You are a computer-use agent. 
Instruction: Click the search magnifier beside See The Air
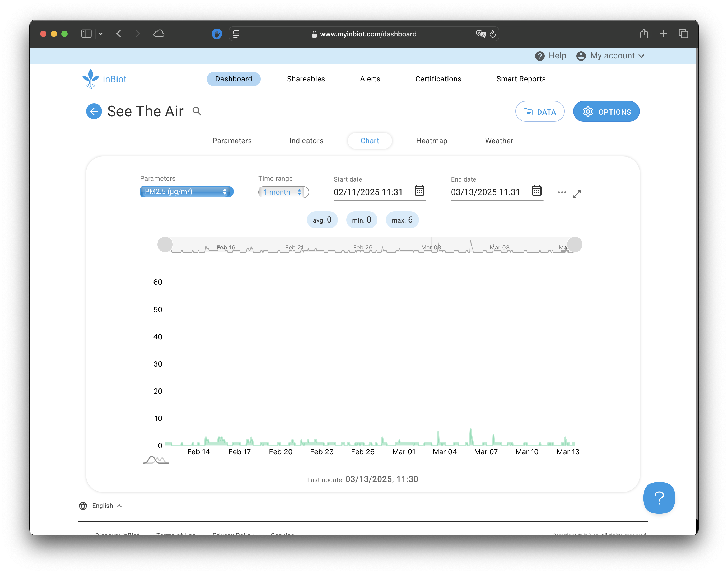[197, 111]
